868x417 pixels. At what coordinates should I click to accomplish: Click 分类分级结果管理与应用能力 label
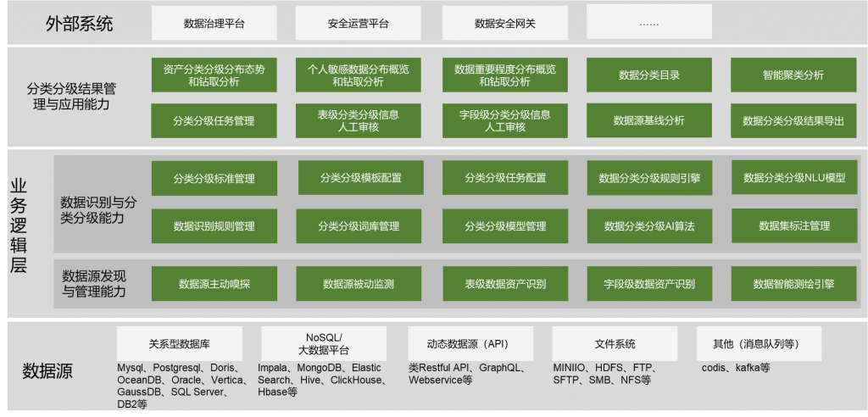72,97
